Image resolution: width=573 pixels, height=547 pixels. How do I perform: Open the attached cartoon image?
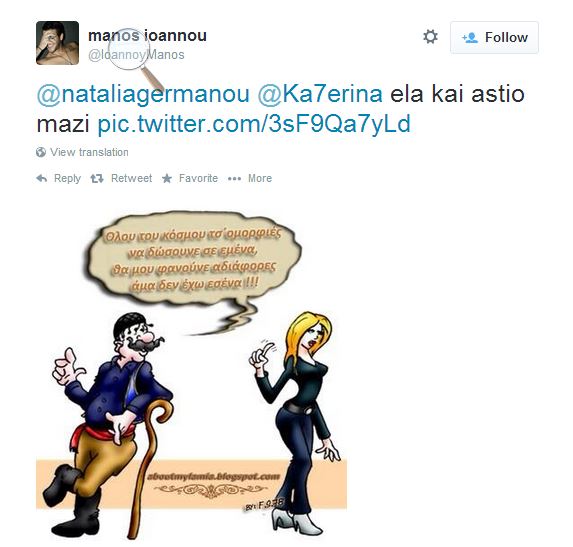[x=191, y=376]
